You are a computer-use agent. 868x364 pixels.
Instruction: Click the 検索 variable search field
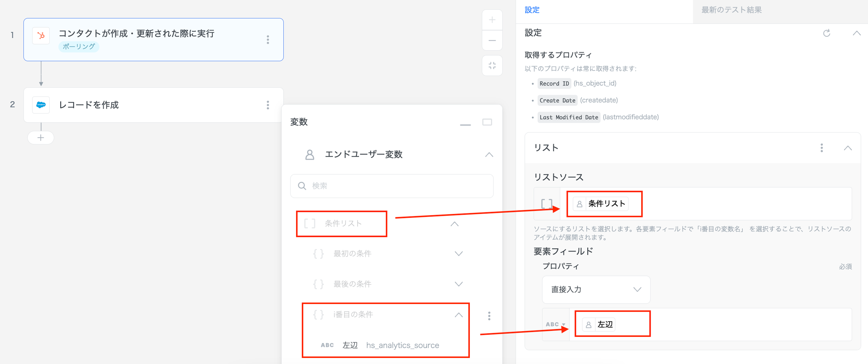coord(392,186)
